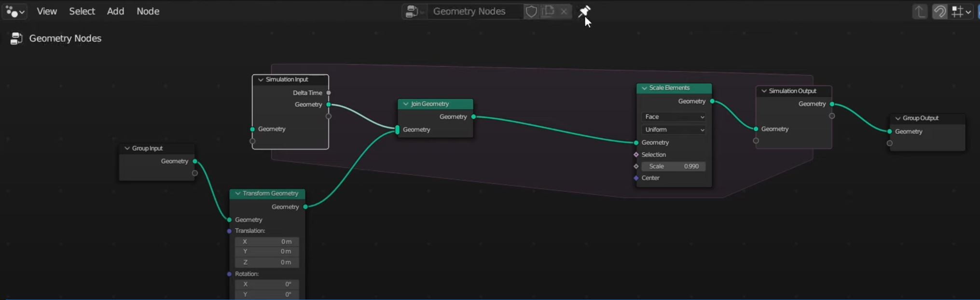Viewport: 980px width, 300px height.
Task: Collapse the Scale Elements node
Action: 644,88
